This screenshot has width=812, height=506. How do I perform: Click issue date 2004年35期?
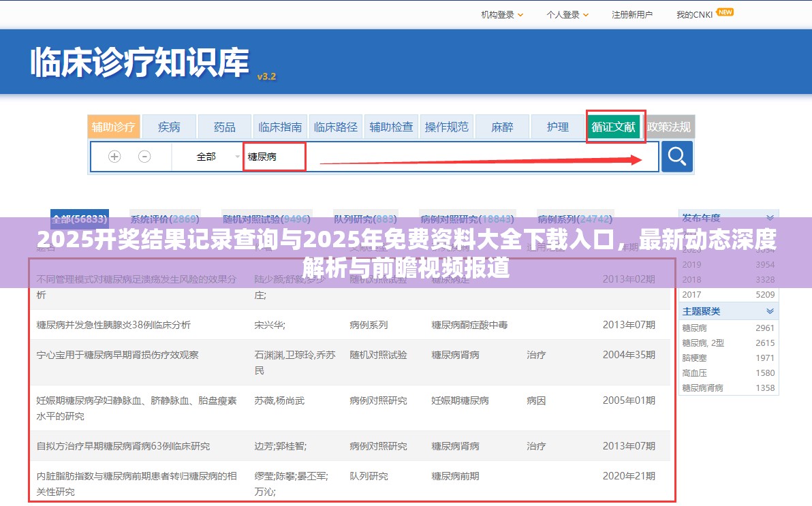[x=629, y=355]
